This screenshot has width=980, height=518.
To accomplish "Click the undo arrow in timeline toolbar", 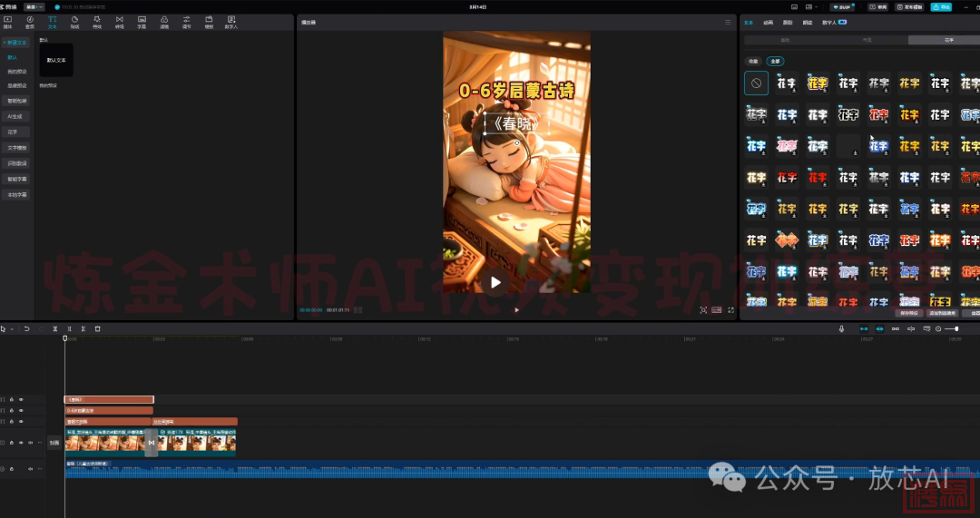I will coord(26,328).
